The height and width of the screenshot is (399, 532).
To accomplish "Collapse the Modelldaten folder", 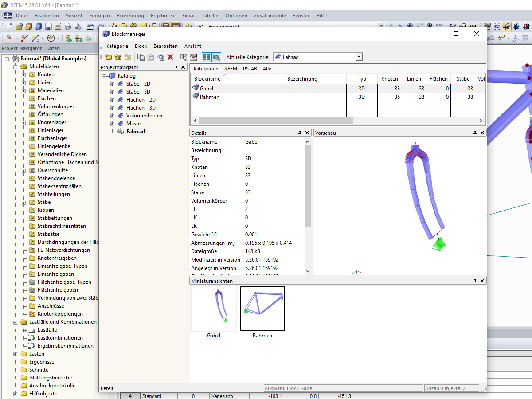I will pyautogui.click(x=16, y=66).
